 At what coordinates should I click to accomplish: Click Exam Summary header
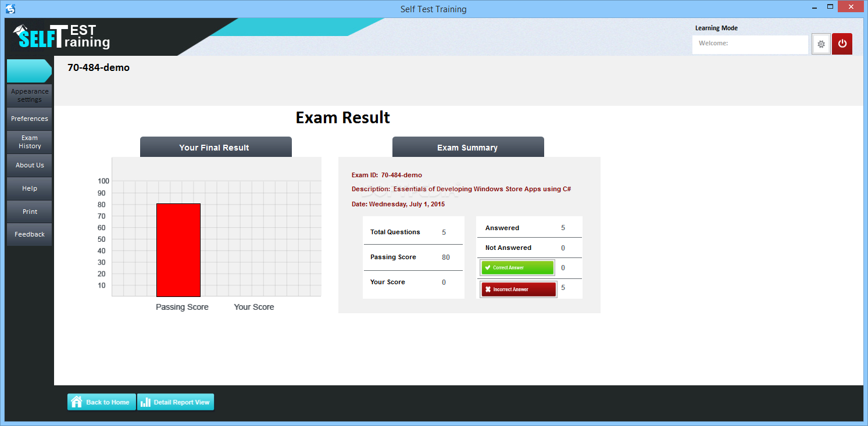pyautogui.click(x=468, y=147)
